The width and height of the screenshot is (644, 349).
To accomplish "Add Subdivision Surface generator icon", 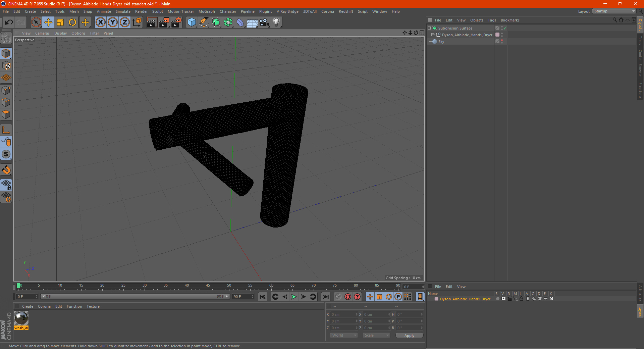I will tap(216, 22).
